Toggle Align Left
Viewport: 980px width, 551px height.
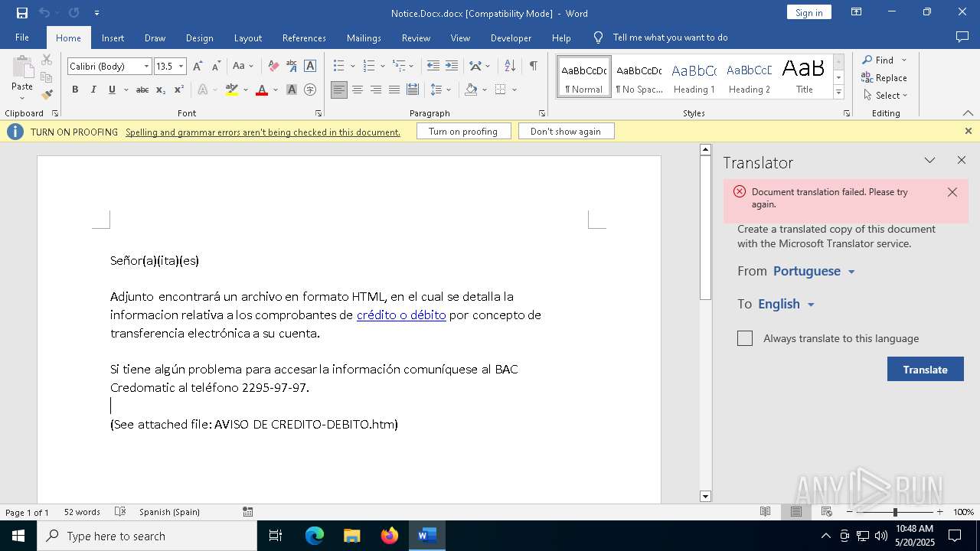click(339, 90)
